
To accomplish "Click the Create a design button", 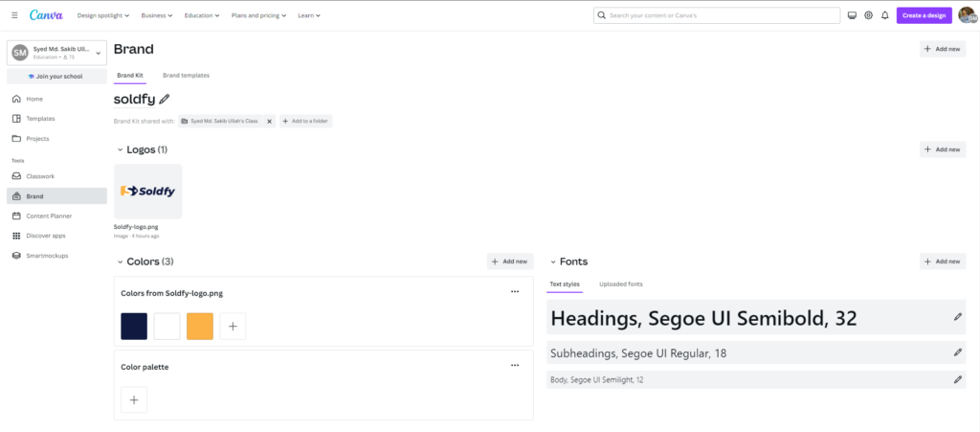I will [x=924, y=15].
